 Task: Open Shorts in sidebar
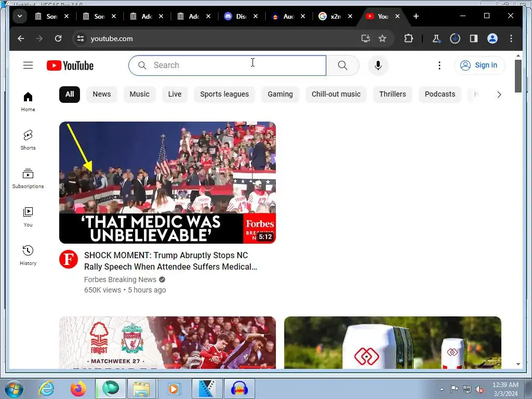click(28, 140)
